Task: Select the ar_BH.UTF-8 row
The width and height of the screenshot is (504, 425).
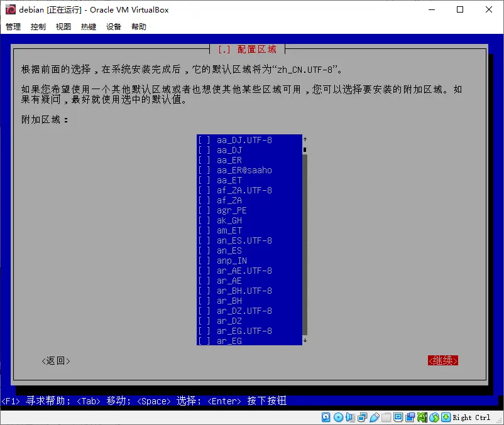Action: (249, 291)
